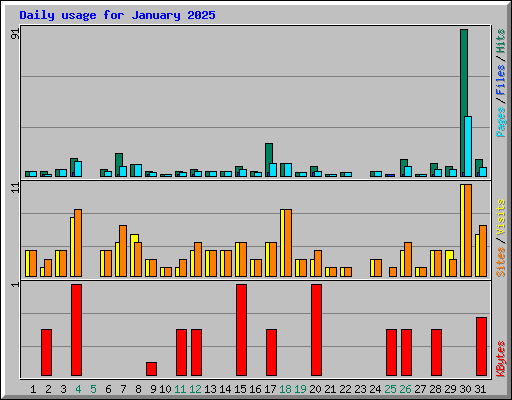Viewport: 512px width, 400px height.
Task: Click the blue 'Files' legend label
Action: pyautogui.click(x=500, y=79)
